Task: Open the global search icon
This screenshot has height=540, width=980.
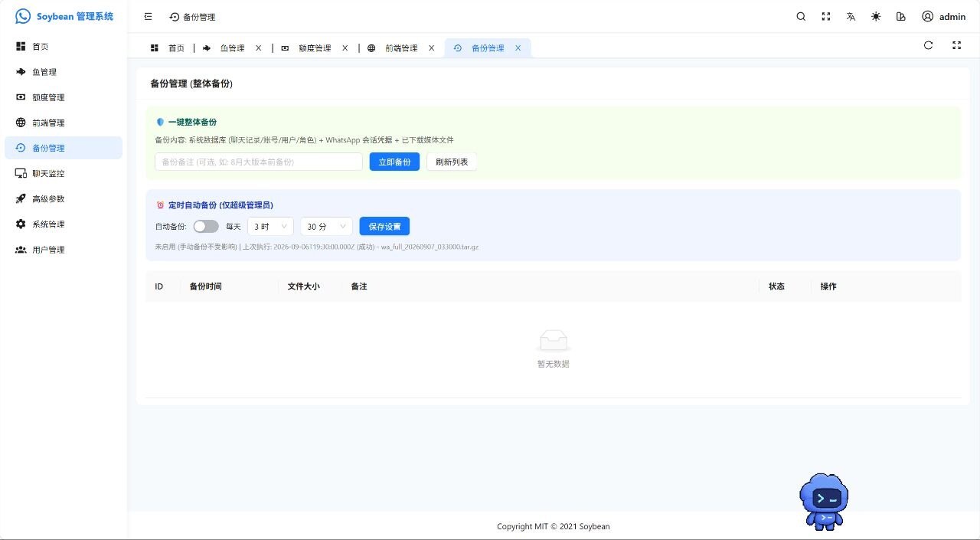Action: pos(801,16)
